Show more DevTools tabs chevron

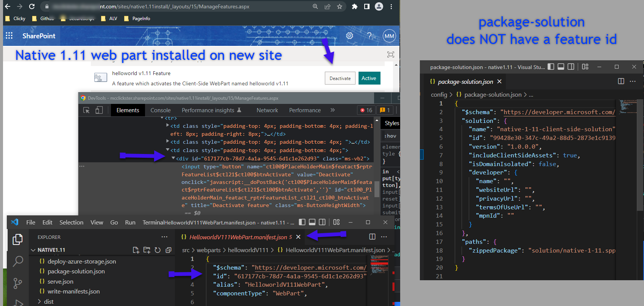(332, 110)
